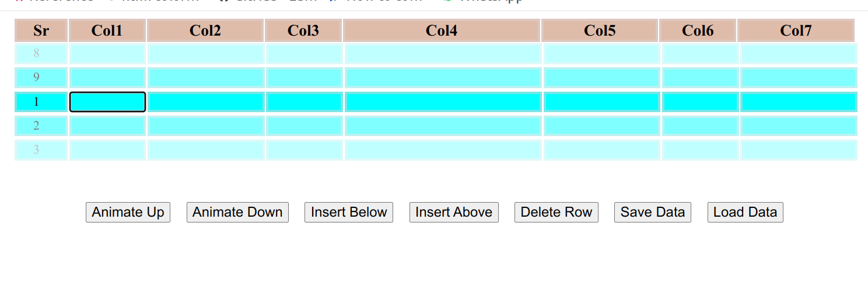The height and width of the screenshot is (285, 868).
Task: Click the Sr column header
Action: (41, 30)
